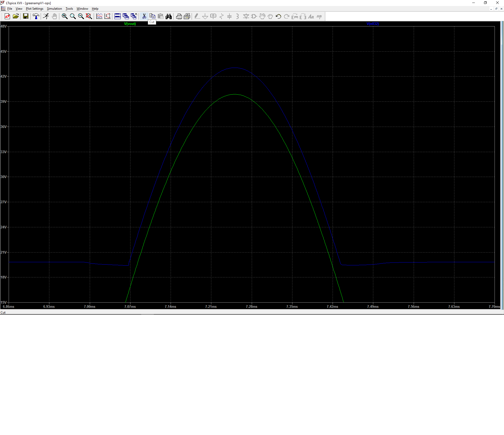Click the Text Aa icon
Screen dimensions: 504x435
click(311, 16)
